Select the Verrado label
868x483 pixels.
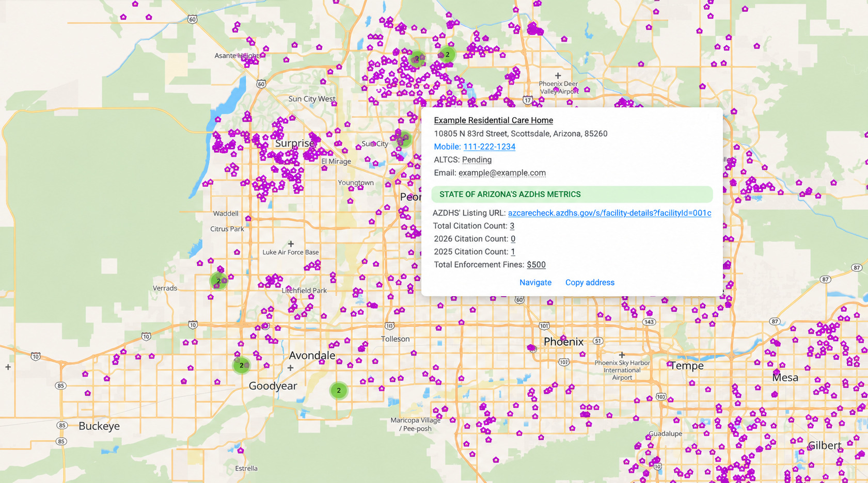point(165,288)
